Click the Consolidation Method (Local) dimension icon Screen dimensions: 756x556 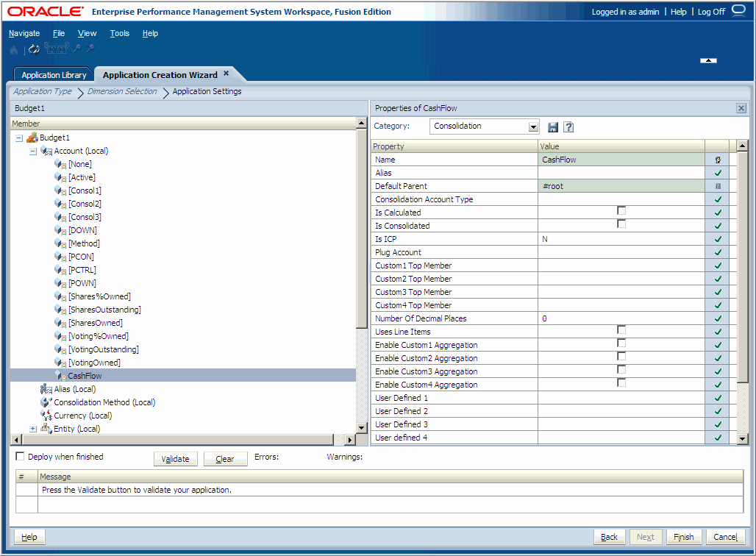click(x=44, y=402)
